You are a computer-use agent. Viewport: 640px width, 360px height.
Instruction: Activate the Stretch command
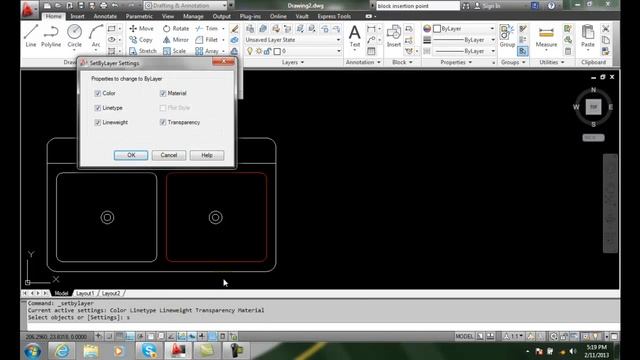point(143,51)
